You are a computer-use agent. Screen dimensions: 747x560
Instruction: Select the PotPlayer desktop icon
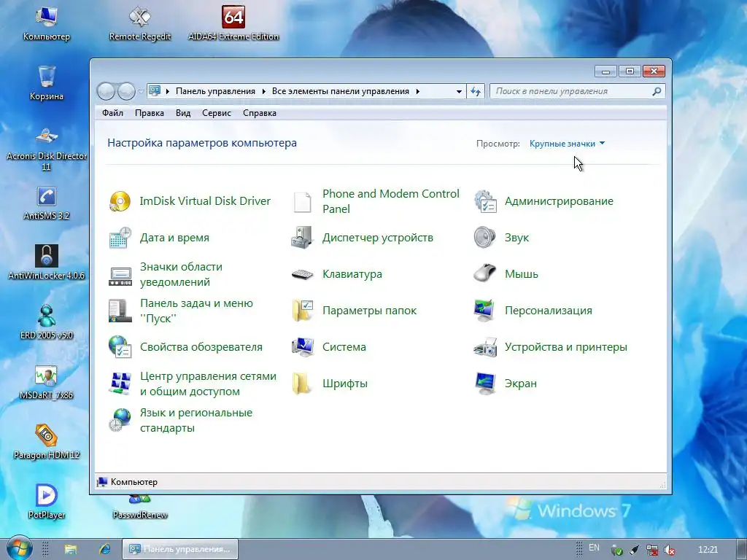pyautogui.click(x=47, y=495)
